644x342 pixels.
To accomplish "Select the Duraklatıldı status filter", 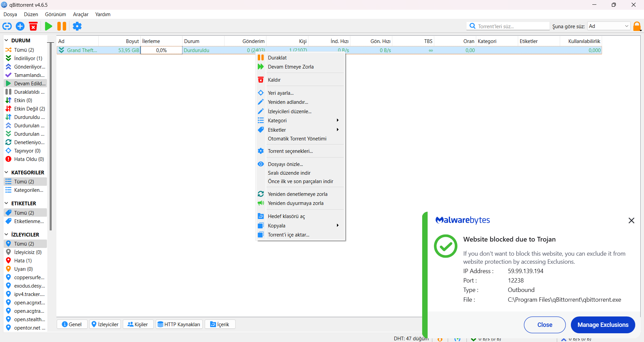I will (x=25, y=92).
